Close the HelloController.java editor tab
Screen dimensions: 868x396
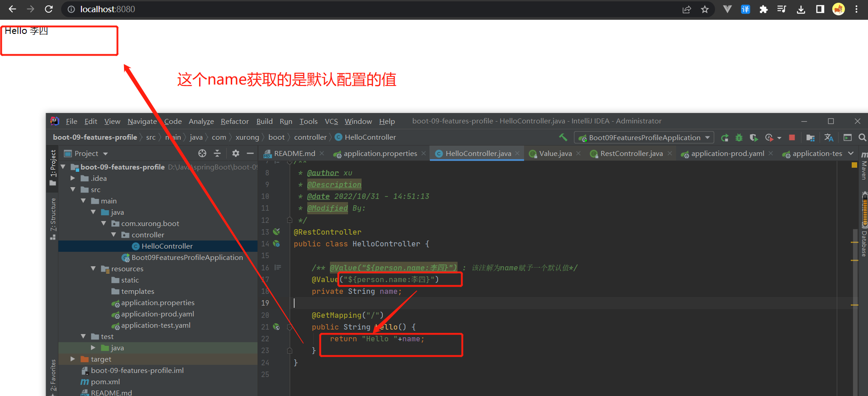(x=517, y=154)
